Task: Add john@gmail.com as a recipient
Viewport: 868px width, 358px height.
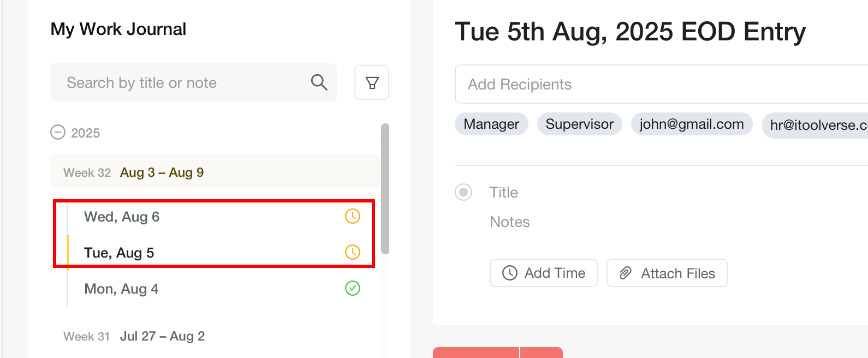Action: click(691, 124)
